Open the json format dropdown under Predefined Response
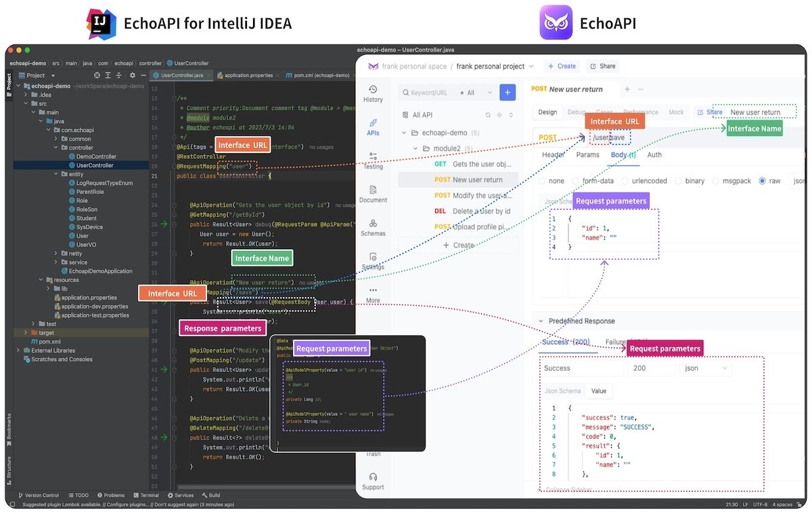 pyautogui.click(x=706, y=368)
